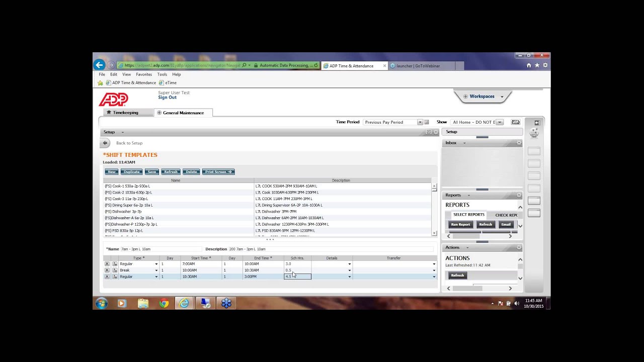
Task: Save the shift template
Action: [151, 172]
